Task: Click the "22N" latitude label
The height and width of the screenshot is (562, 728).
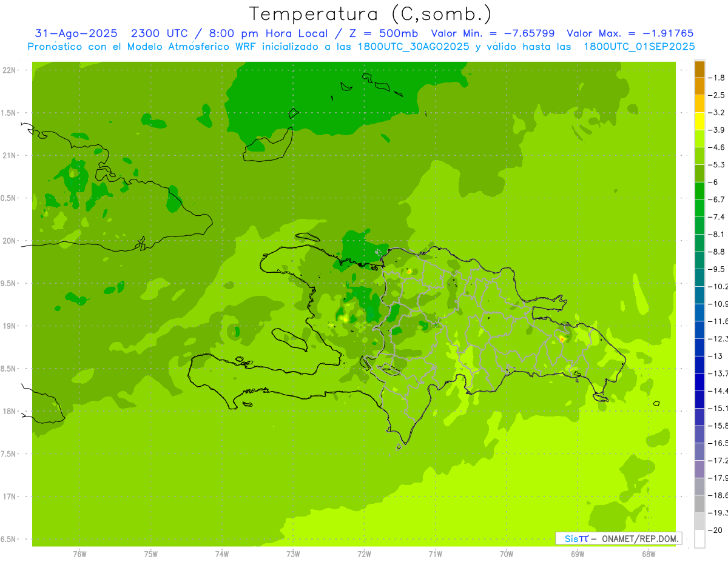Action: pos(10,70)
